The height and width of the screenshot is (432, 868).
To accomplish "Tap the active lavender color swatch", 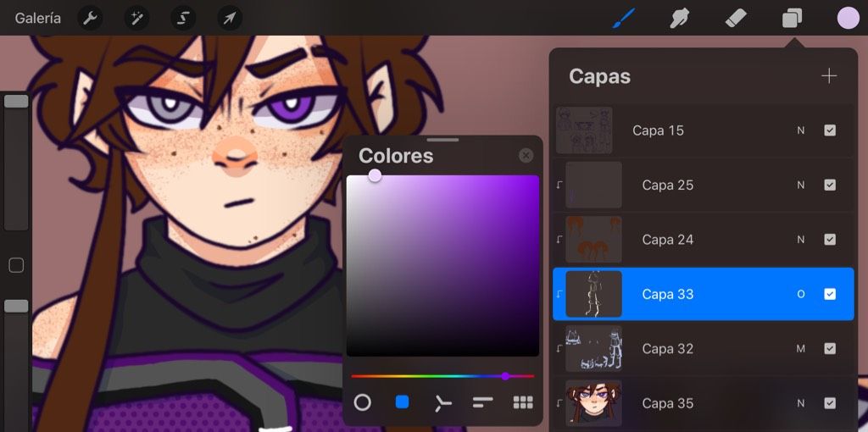I will pos(848,19).
